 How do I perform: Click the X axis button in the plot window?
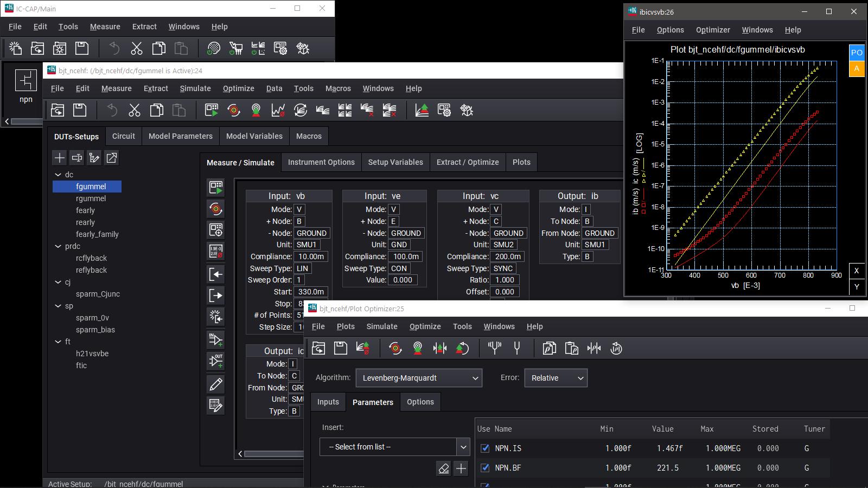click(x=857, y=271)
